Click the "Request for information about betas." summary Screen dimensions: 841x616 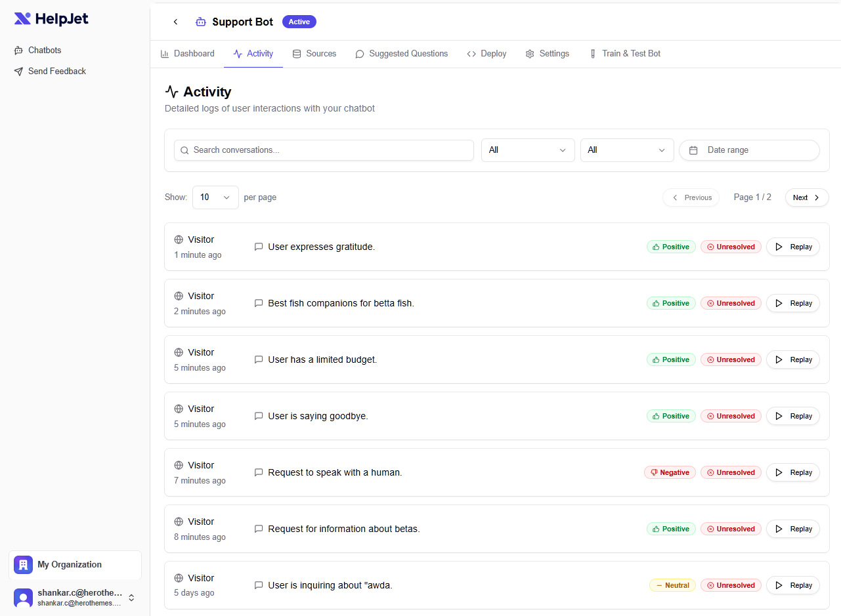pyautogui.click(x=344, y=529)
